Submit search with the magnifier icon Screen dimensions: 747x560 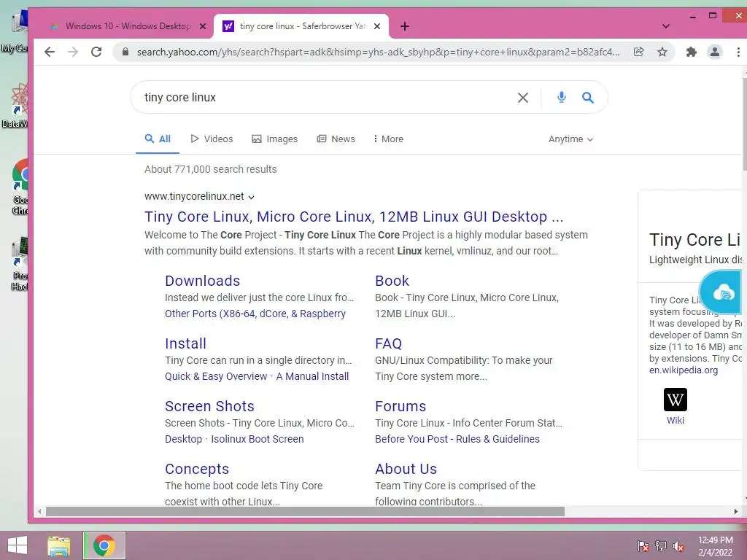588,98
